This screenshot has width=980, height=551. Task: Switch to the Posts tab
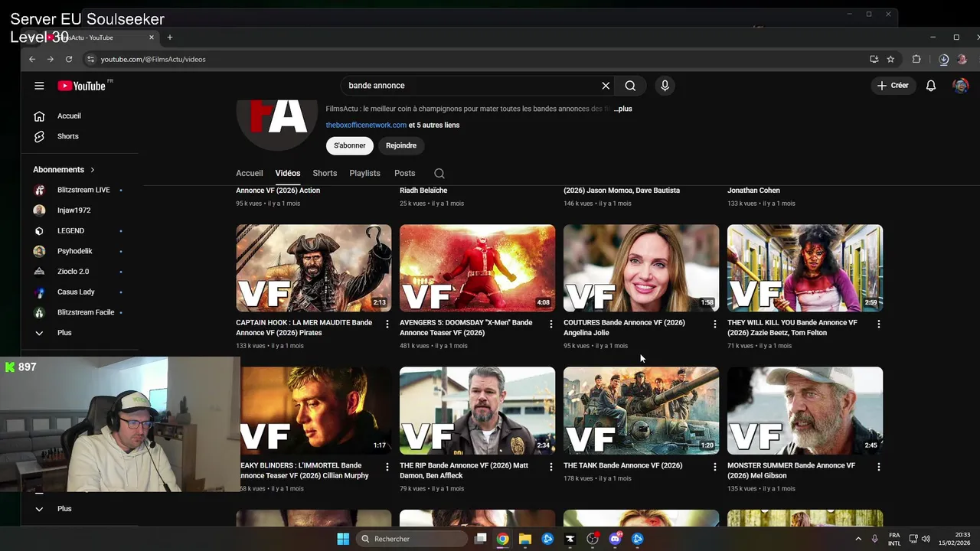pos(404,173)
